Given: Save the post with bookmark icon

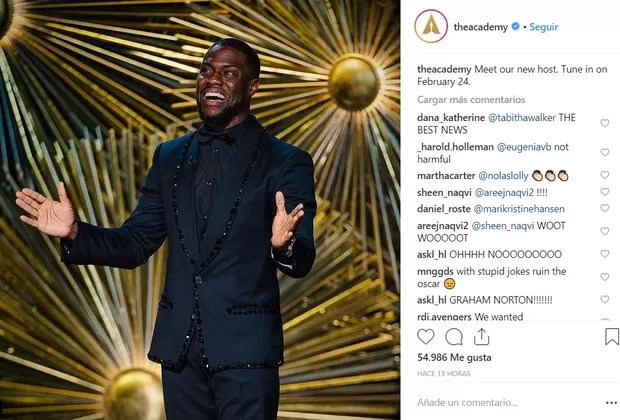Looking at the screenshot, I should pyautogui.click(x=612, y=337).
